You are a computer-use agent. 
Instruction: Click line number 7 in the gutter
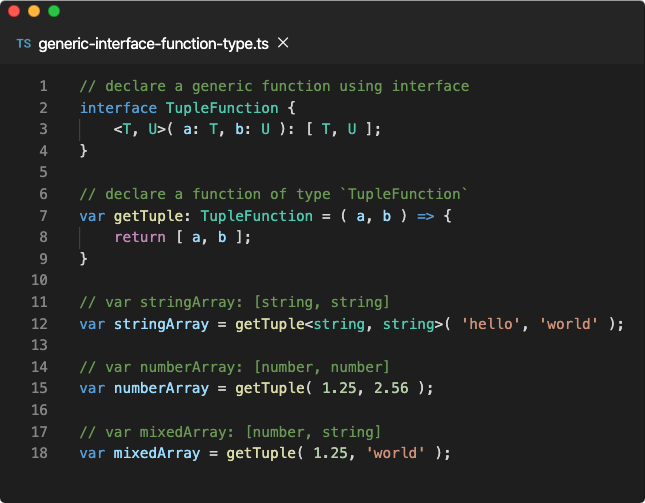(43, 216)
